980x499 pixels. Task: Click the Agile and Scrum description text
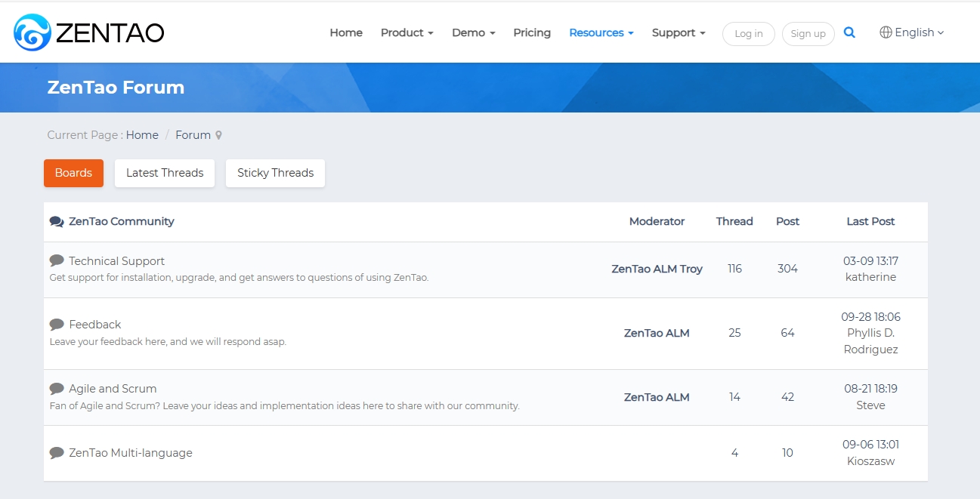click(x=284, y=406)
